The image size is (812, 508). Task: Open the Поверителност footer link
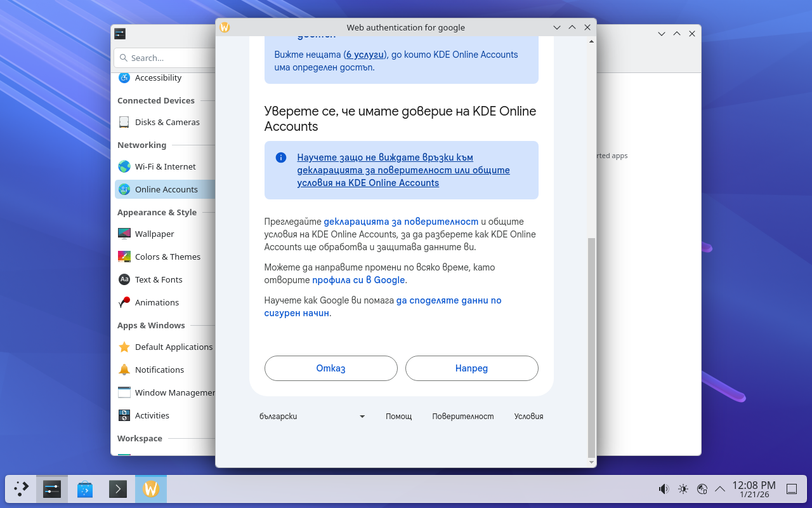coord(462,417)
